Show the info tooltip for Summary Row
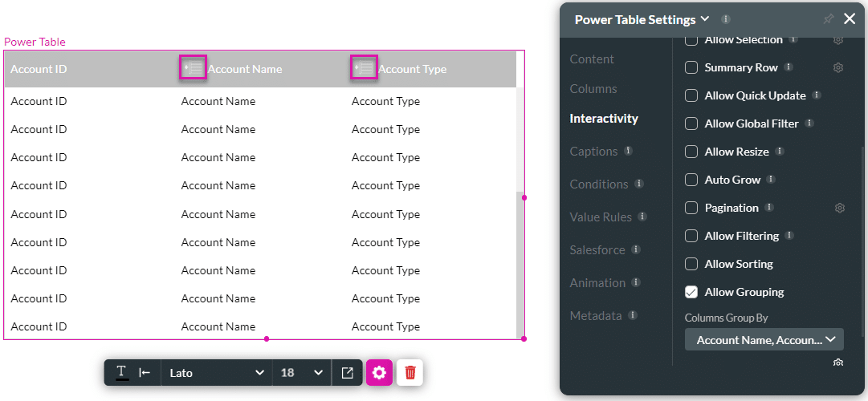Screen dimensions: 868x401 coord(789,67)
